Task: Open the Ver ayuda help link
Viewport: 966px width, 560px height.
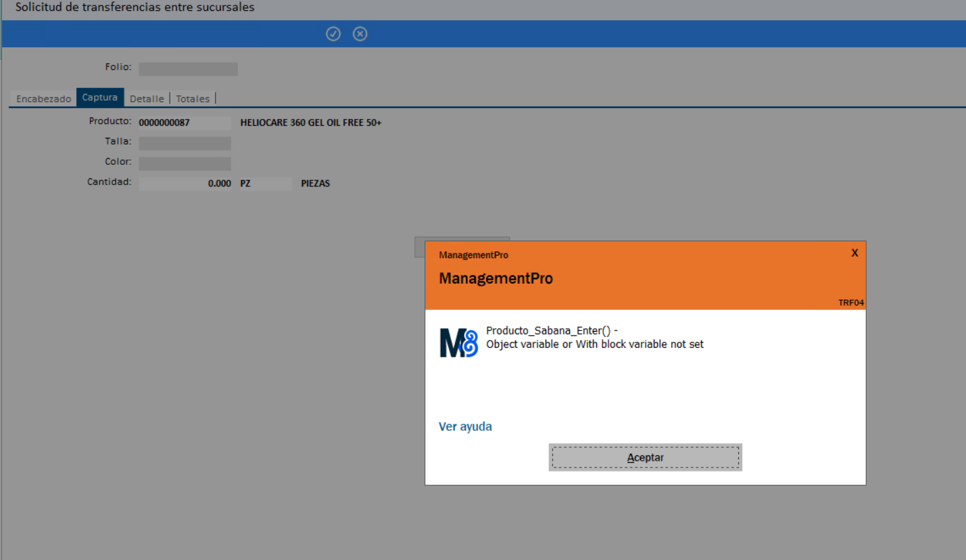Action: point(465,427)
